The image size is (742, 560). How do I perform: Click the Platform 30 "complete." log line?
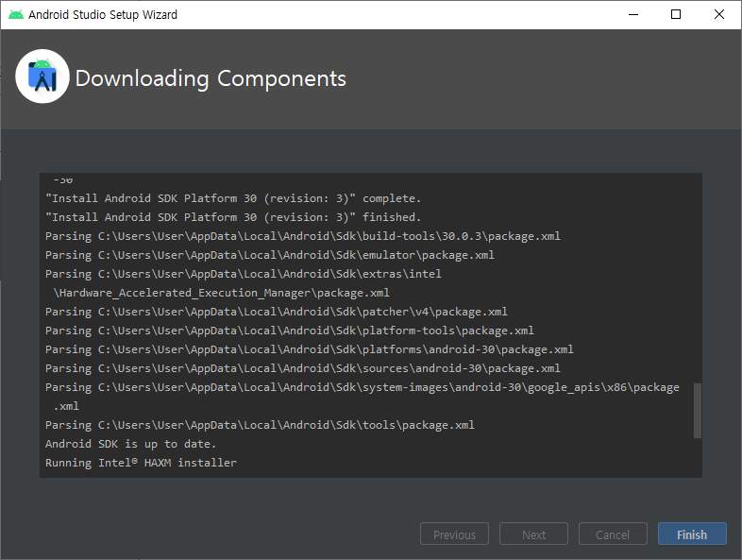(x=233, y=198)
